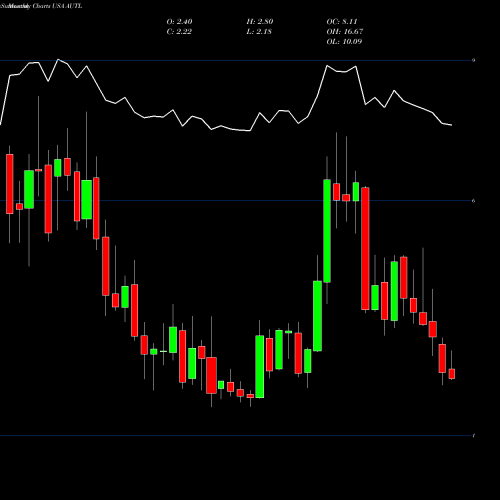The width and height of the screenshot is (500, 500).
Task: Click the price axis label "6"
Action: [473, 201]
